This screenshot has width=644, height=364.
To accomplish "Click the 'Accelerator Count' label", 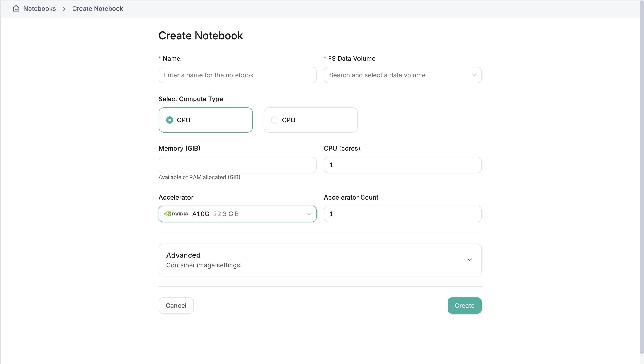I will [x=351, y=197].
